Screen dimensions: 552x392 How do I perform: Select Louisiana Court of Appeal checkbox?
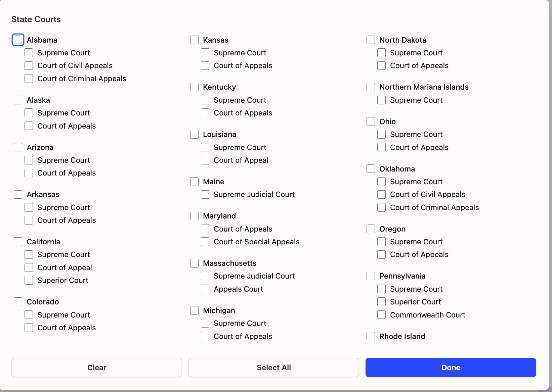coord(205,160)
